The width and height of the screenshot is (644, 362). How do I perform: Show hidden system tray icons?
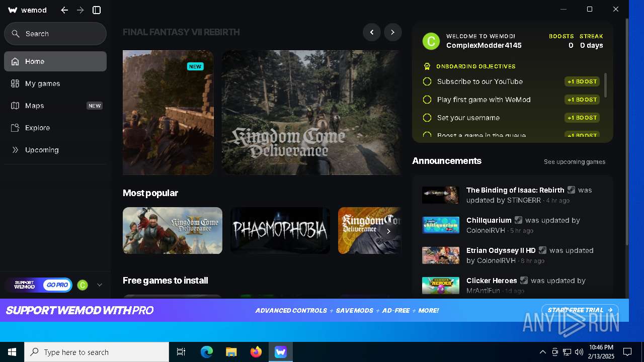pos(542,352)
